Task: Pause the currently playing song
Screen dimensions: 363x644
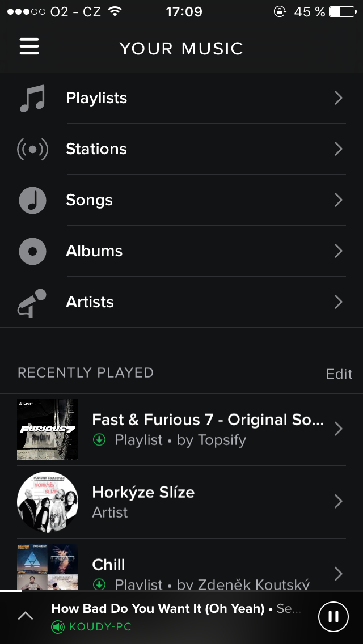Action: [334, 616]
